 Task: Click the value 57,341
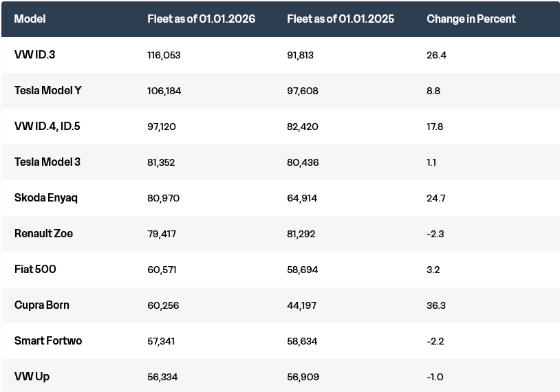click(x=161, y=341)
